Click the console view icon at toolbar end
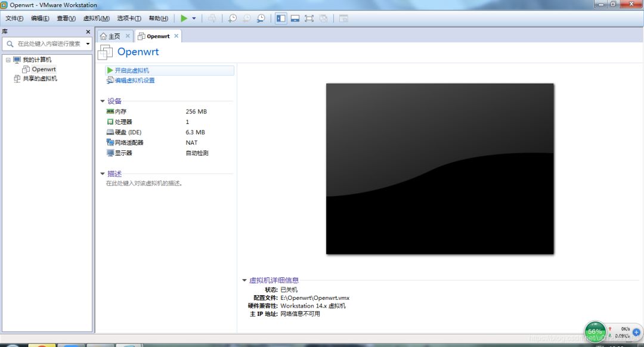 click(343, 18)
